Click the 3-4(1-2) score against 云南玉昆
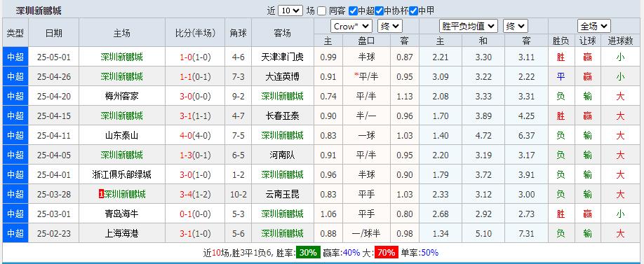Viewport: 644px width, 264px height. coord(195,194)
